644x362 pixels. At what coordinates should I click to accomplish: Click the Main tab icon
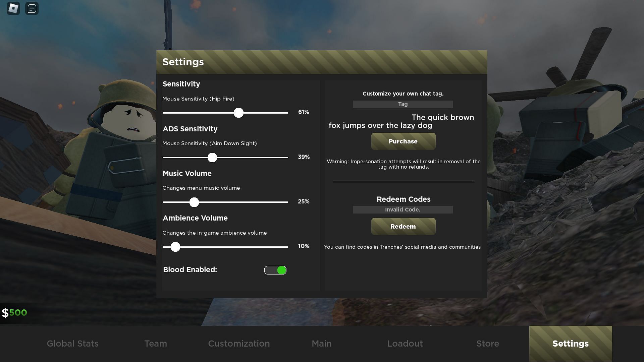[x=322, y=344]
